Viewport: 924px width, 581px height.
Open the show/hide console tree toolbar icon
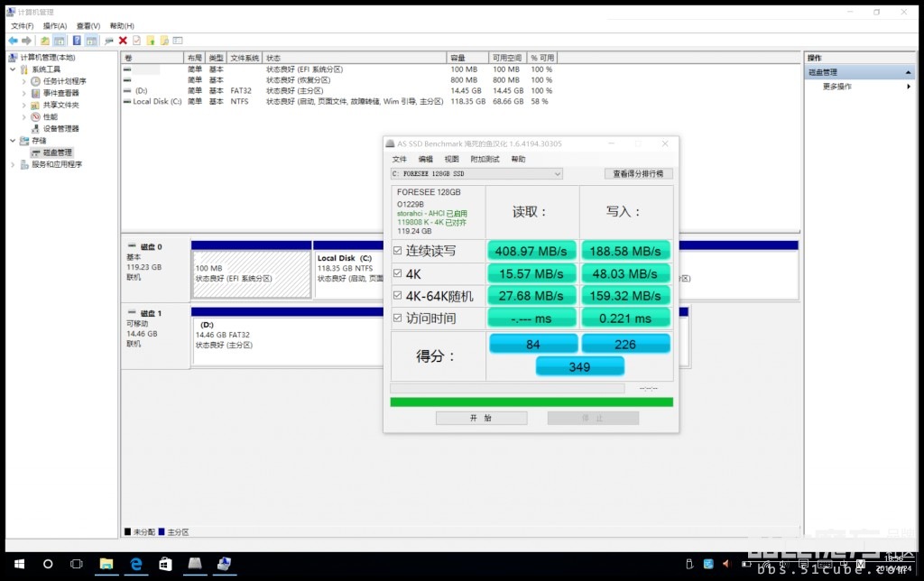point(60,41)
